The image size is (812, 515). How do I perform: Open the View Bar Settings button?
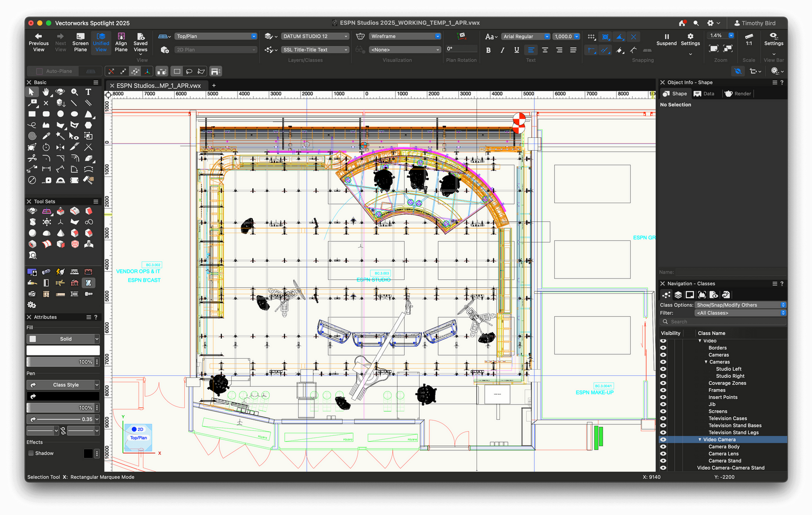(x=773, y=44)
